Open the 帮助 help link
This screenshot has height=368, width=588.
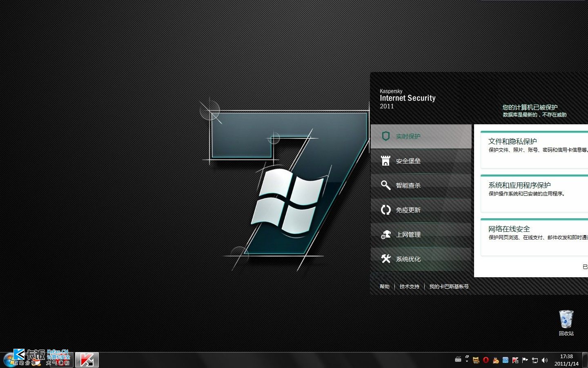tap(385, 287)
